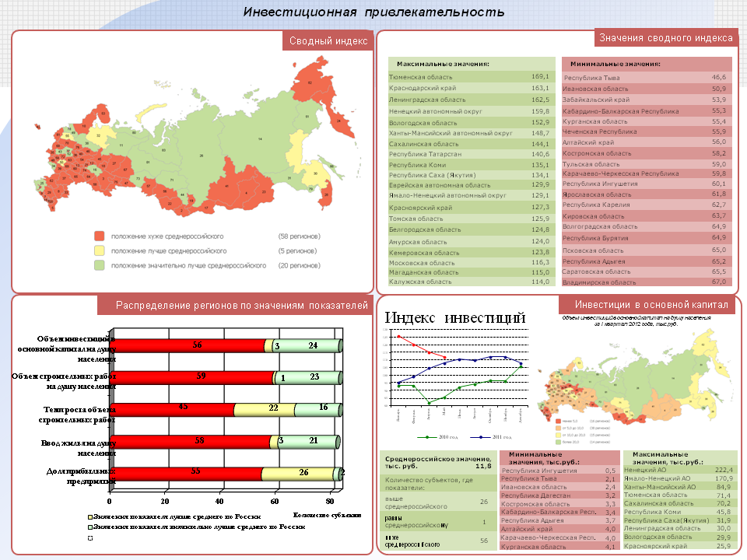
Task: Click red segment 58 in housing bar
Action: (x=191, y=442)
